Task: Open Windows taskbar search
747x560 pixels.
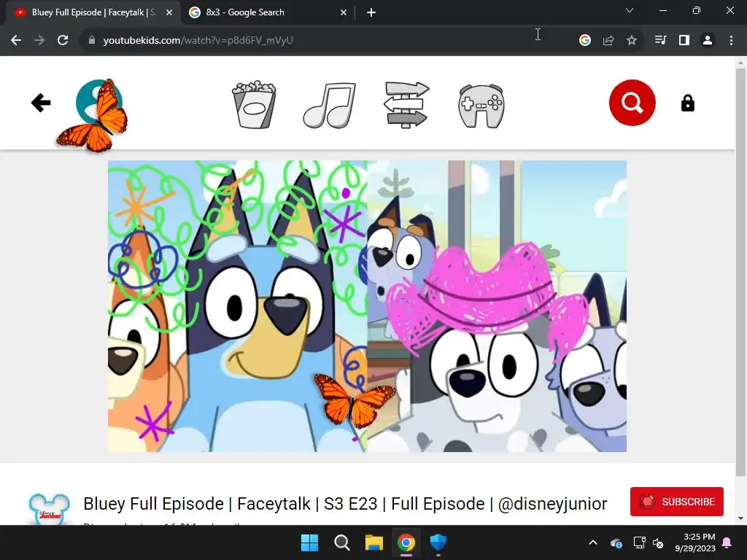Action: (341, 542)
